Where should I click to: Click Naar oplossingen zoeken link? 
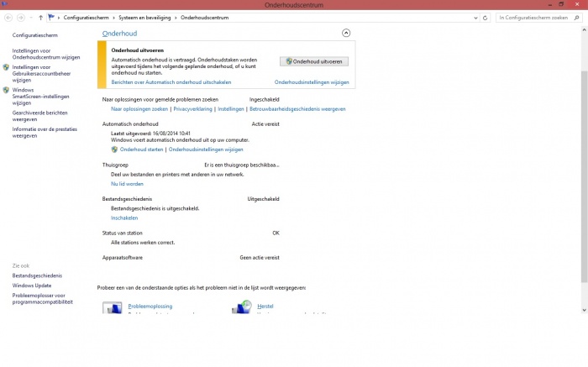tap(139, 109)
